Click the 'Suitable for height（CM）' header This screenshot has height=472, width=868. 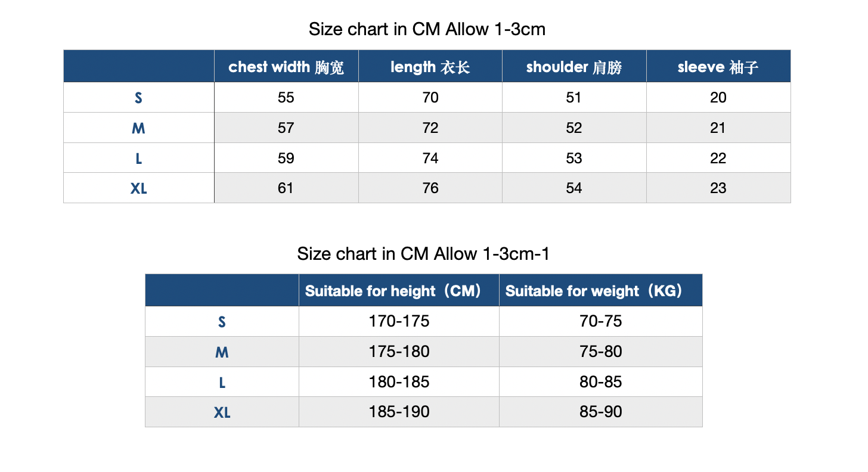point(398,291)
